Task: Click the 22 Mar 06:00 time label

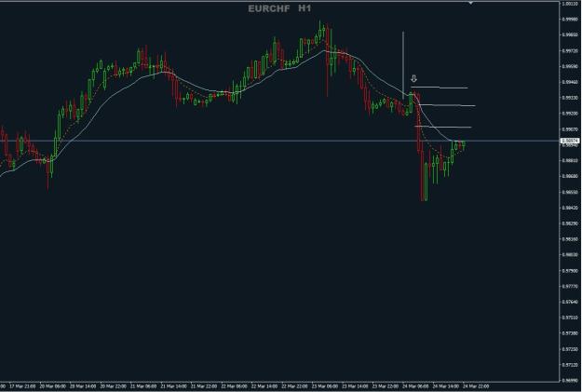Action: coord(235,386)
